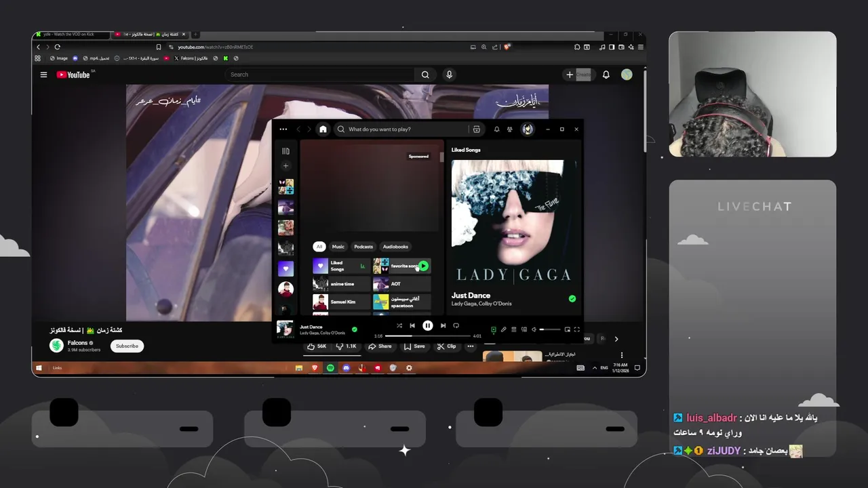Mute Spotify with speaker icon

534,329
